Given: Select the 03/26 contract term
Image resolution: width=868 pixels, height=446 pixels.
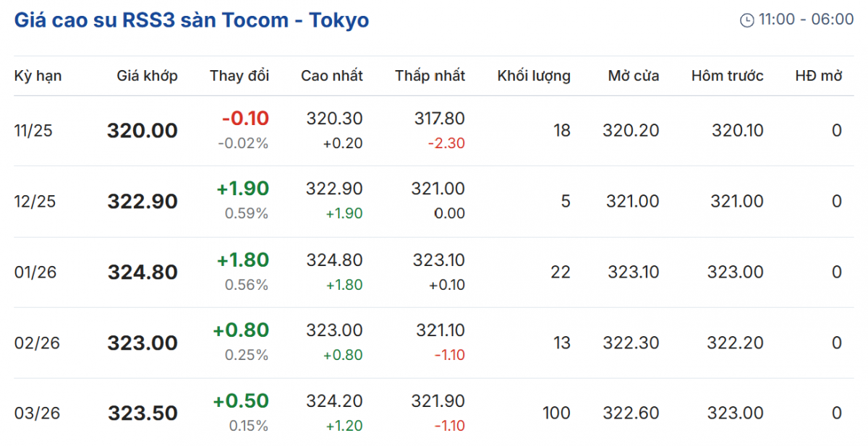Looking at the screenshot, I should [36, 413].
